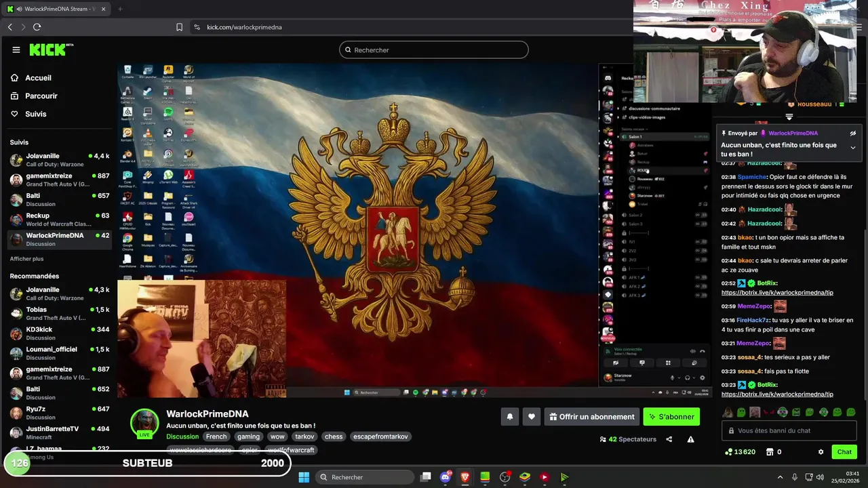Viewport: 868px width, 488px height.
Task: Open Tobias recommended channel
Action: [x=59, y=313]
